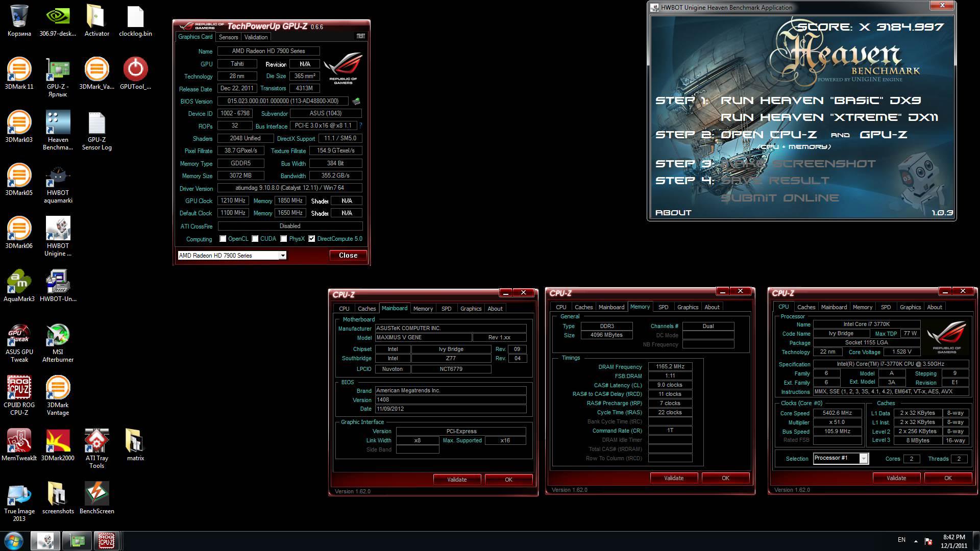This screenshot has width=980, height=551.
Task: Select the ROG CPU-Z taskbar button
Action: (x=106, y=541)
